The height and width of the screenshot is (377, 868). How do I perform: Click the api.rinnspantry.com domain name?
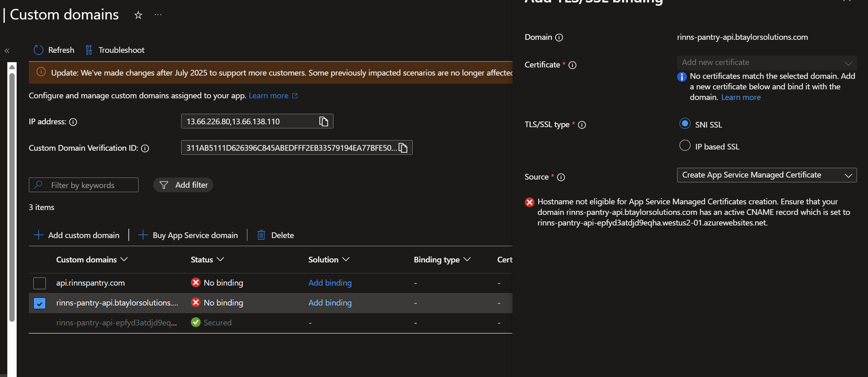pos(91,283)
